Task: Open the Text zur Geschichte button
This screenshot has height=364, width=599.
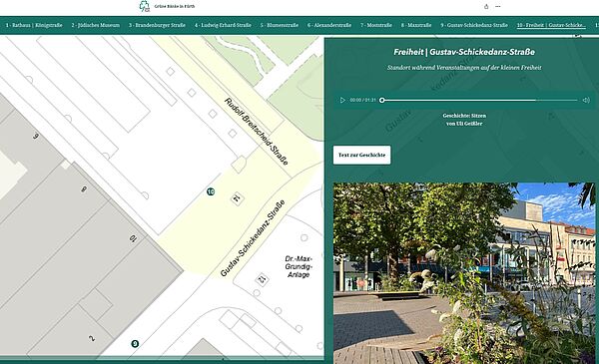Action: 361,155
